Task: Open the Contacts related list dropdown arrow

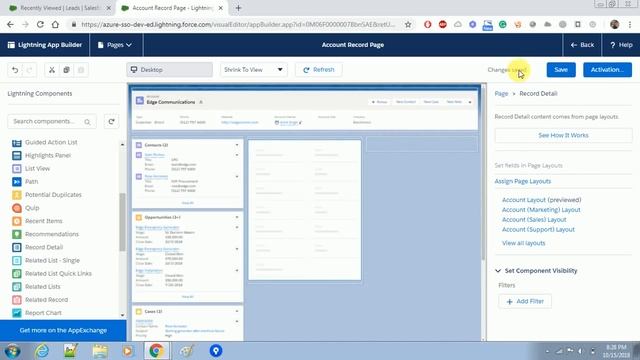Action: [x=237, y=145]
